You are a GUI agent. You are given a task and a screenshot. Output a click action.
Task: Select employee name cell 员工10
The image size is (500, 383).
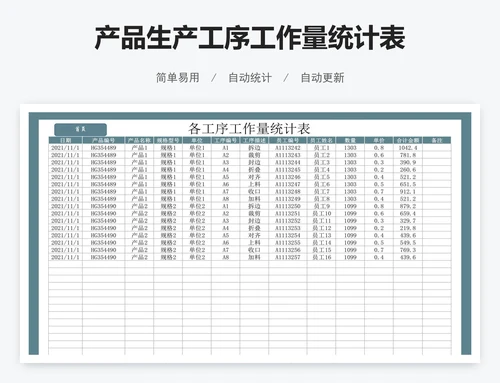[321, 213]
